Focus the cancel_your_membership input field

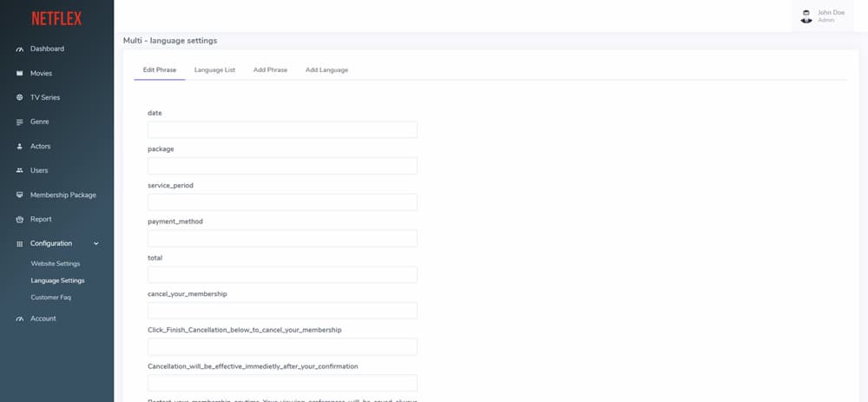(282, 311)
